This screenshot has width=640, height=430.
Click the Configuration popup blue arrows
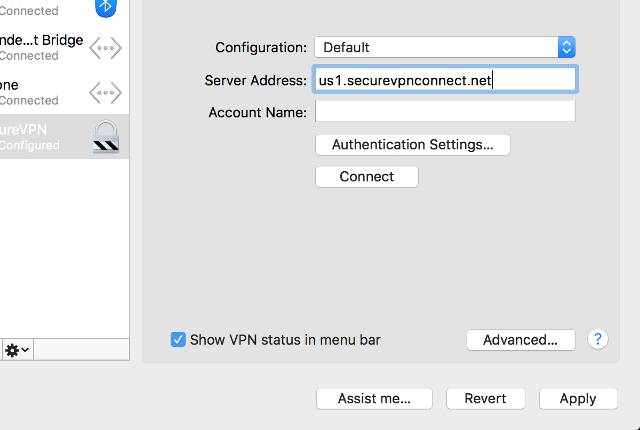pyautogui.click(x=566, y=47)
